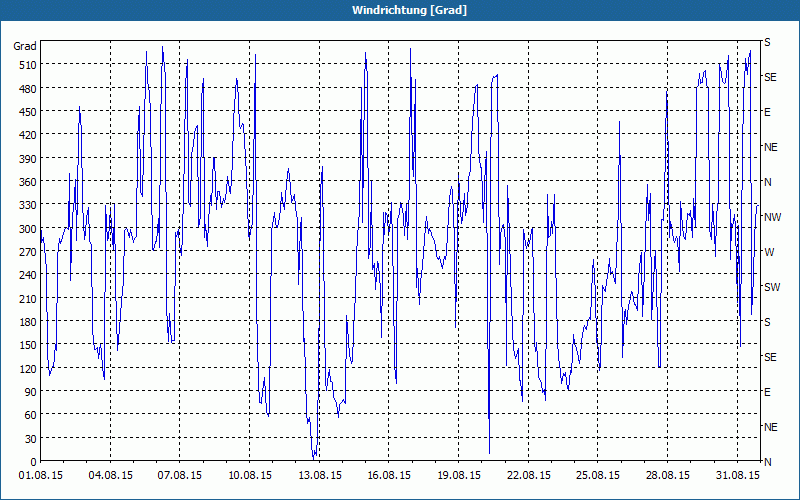Click the "NE" compass label beside the 30 gridline
This screenshot has width=800, height=500.
tap(771, 427)
